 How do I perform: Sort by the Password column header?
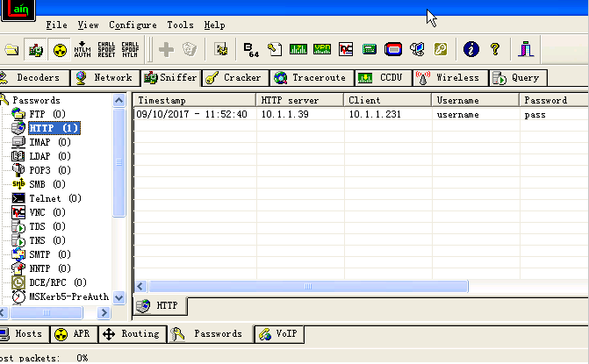pyautogui.click(x=554, y=100)
